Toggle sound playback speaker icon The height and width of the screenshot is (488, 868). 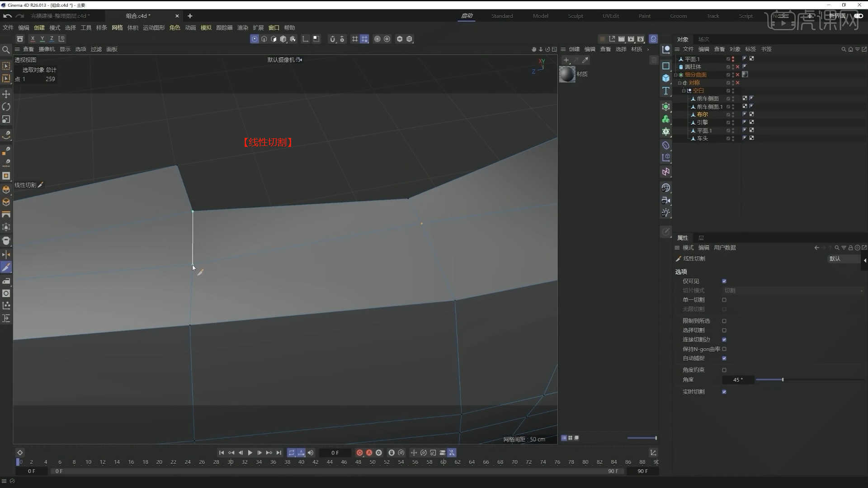pyautogui.click(x=311, y=453)
